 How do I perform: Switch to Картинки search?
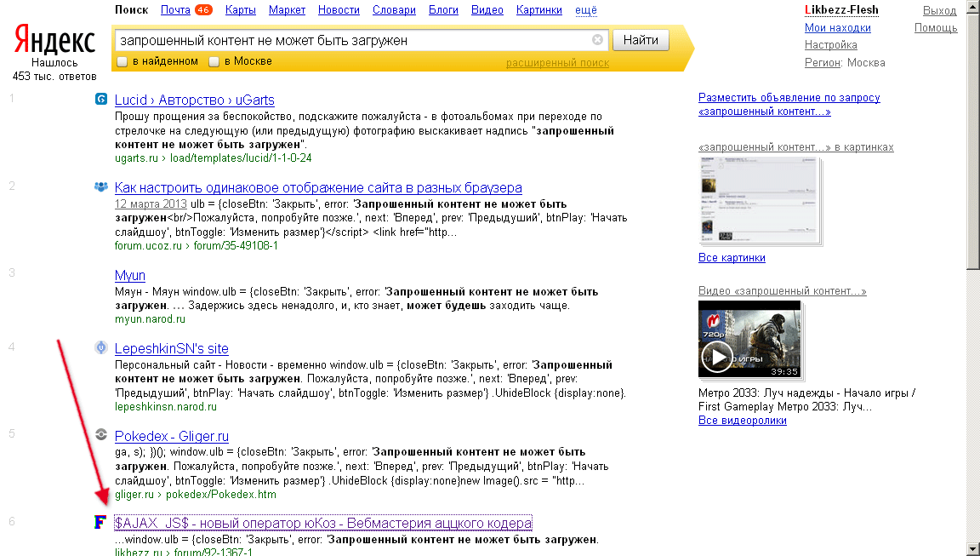click(539, 10)
